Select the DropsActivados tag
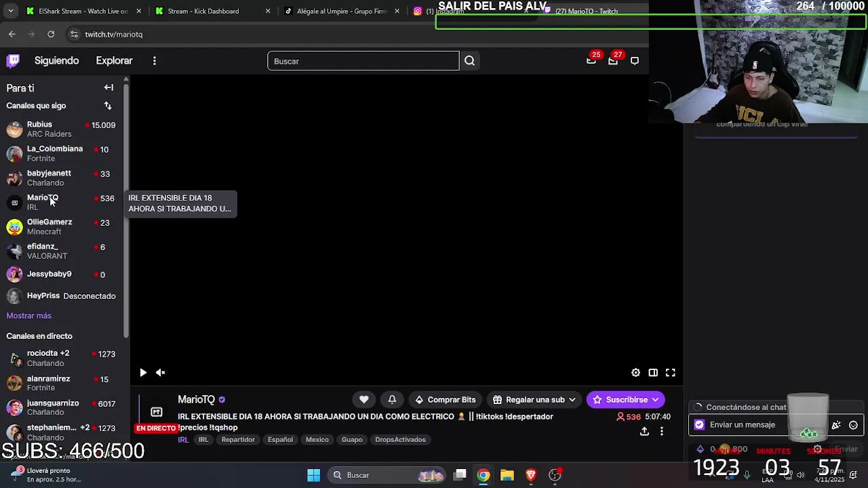868x488 pixels. (x=400, y=440)
